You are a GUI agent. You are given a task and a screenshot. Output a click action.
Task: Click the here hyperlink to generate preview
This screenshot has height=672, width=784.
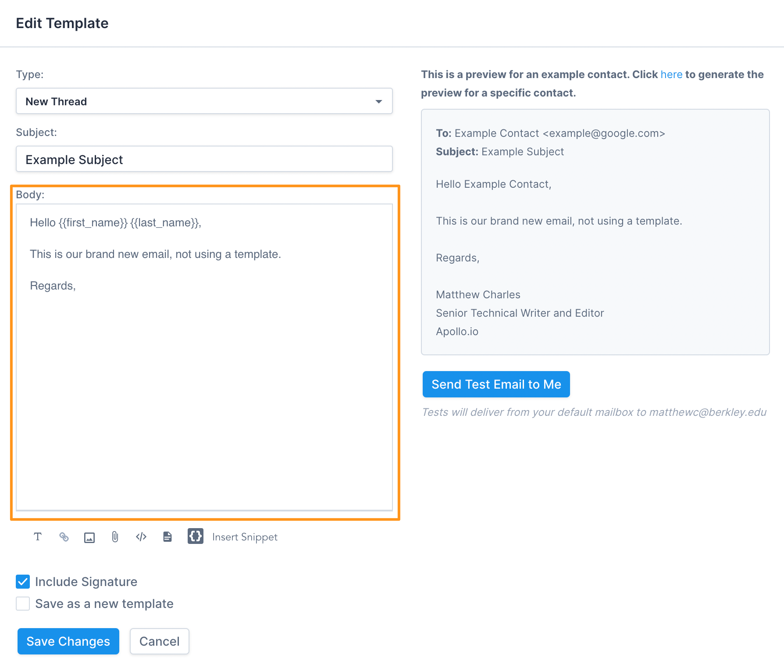671,75
